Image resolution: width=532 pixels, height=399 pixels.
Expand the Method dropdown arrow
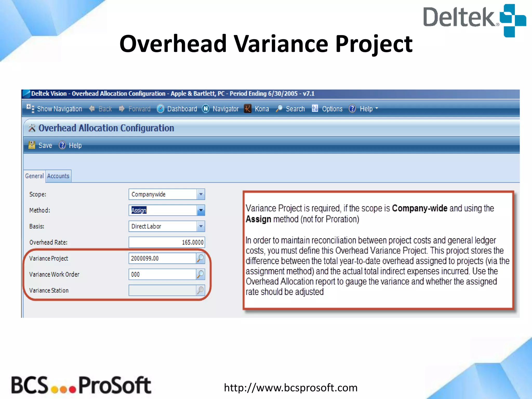coord(201,210)
